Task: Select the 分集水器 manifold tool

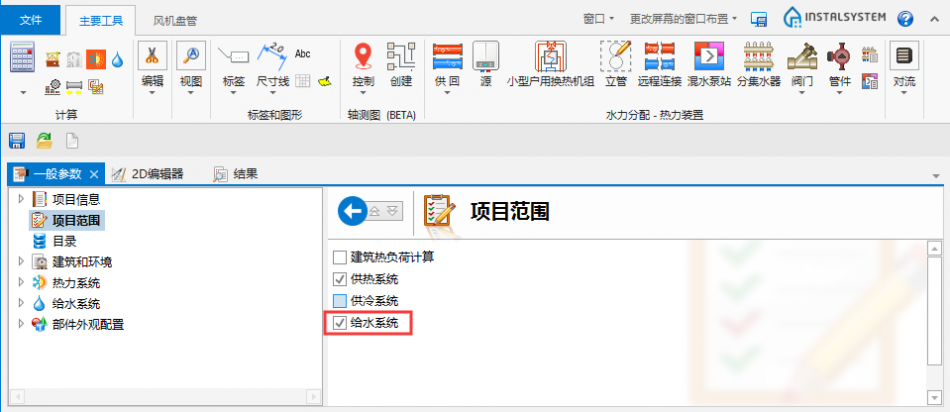Action: pyautogui.click(x=759, y=56)
